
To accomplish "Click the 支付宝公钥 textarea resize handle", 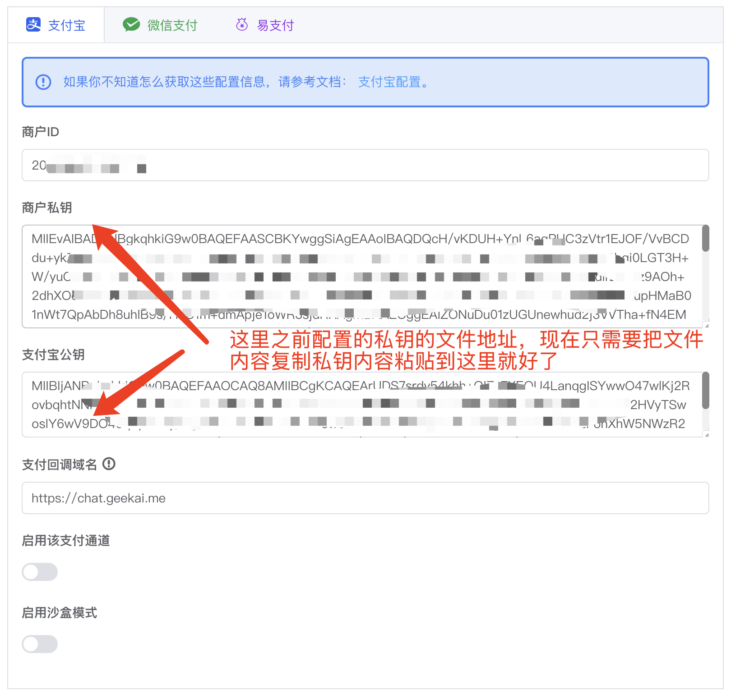I will click(x=706, y=434).
